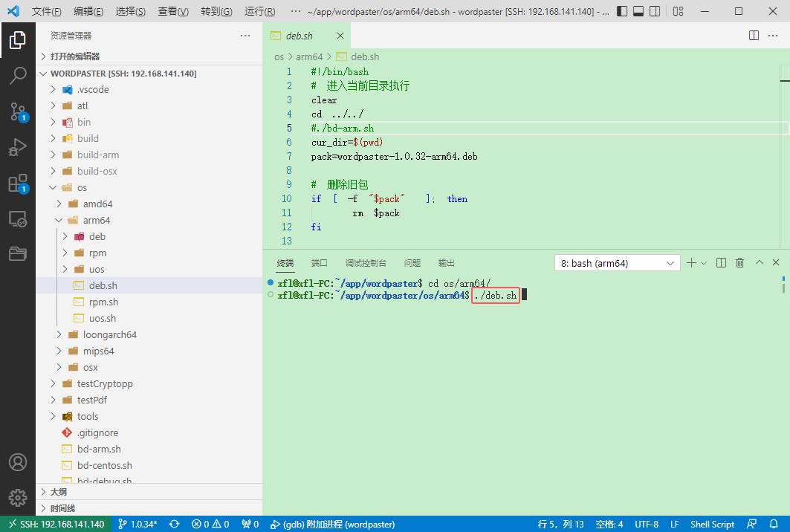Switch to the 输出 panel tab
790x532 pixels.
pos(446,263)
